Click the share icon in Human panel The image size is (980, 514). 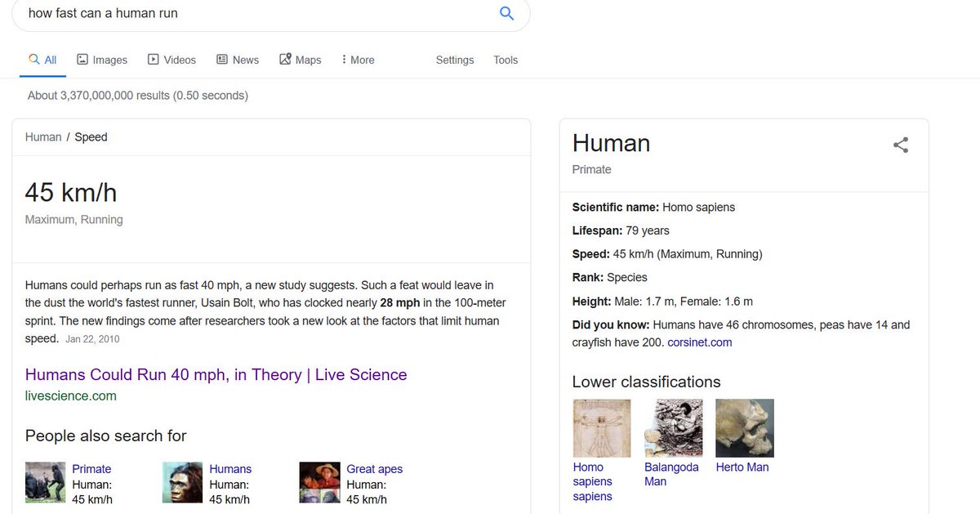pyautogui.click(x=901, y=145)
